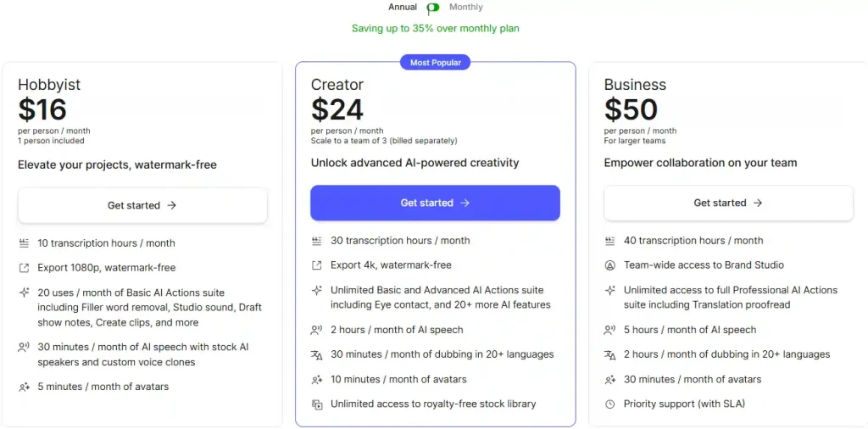Click the Hobbyist AI speech icon
This screenshot has height=429, width=868.
point(24,347)
